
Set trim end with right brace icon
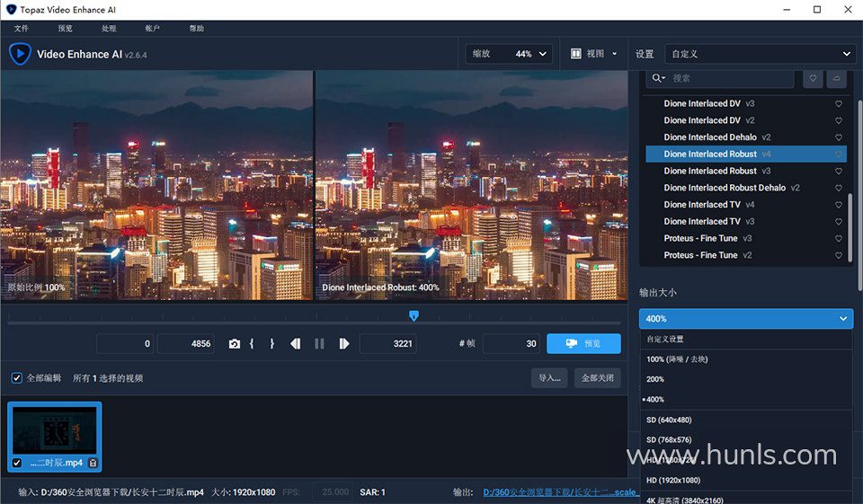coord(271,344)
